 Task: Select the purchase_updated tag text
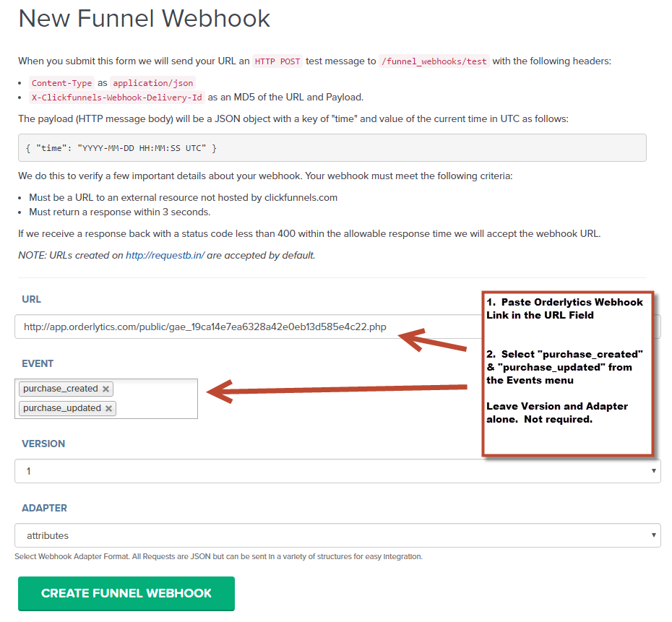pos(62,408)
